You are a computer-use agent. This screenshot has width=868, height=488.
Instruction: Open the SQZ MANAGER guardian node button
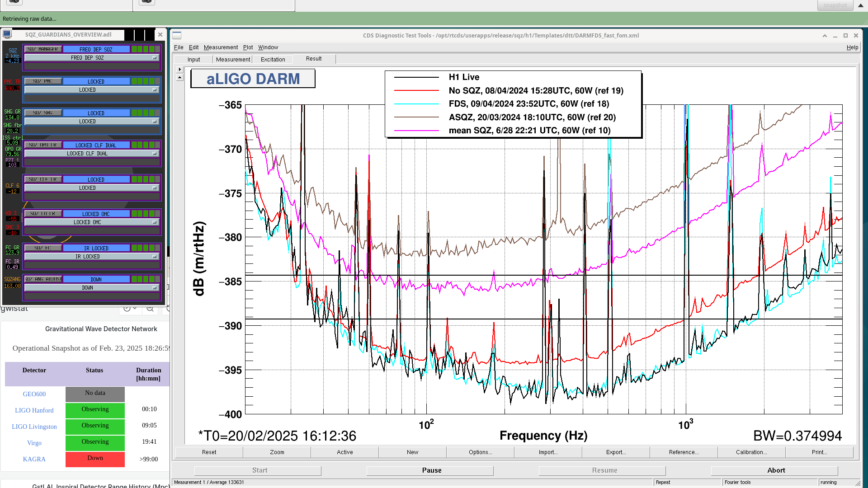pyautogui.click(x=43, y=49)
